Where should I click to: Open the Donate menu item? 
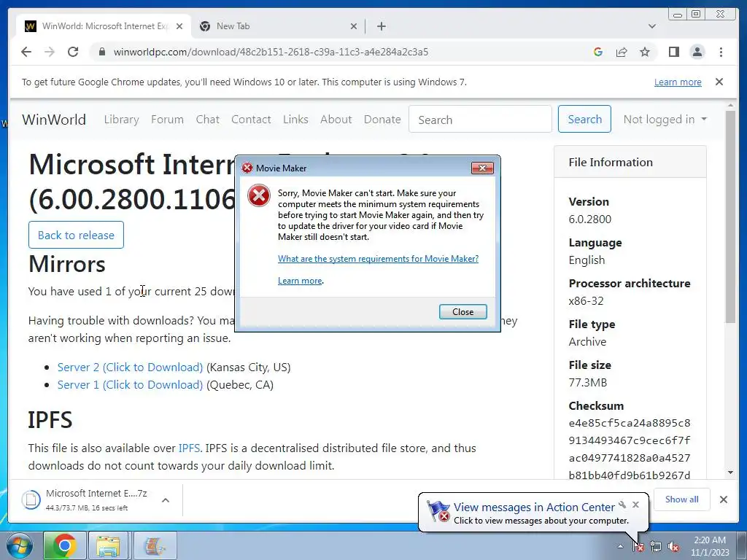coord(382,120)
